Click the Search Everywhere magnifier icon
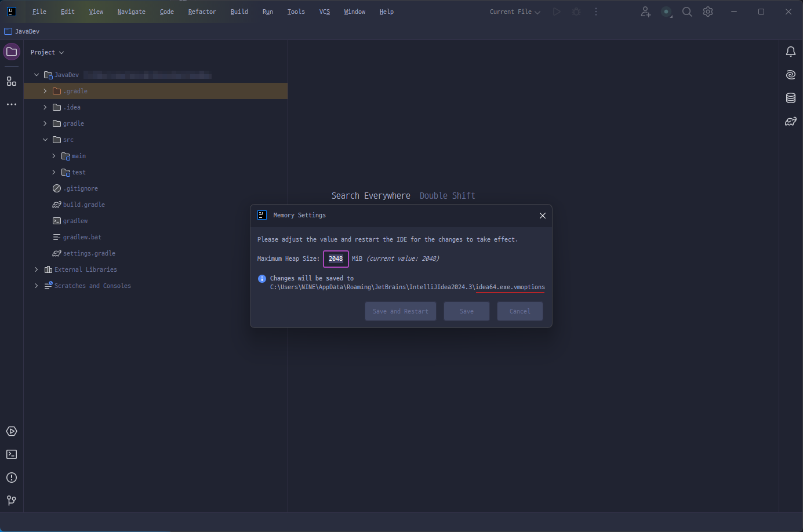This screenshot has height=532, width=803. [687, 12]
